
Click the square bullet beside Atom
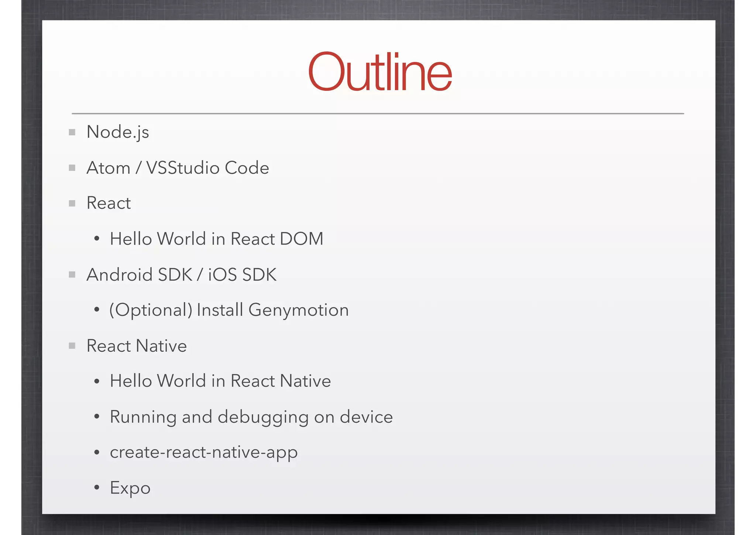[72, 168]
